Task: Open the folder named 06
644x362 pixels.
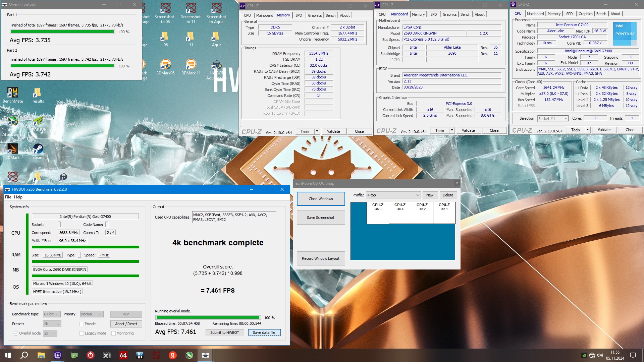Action: coord(165,39)
